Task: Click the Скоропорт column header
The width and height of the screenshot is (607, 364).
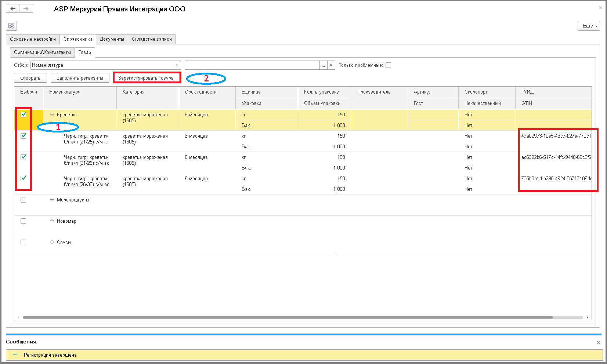Action: (487, 92)
